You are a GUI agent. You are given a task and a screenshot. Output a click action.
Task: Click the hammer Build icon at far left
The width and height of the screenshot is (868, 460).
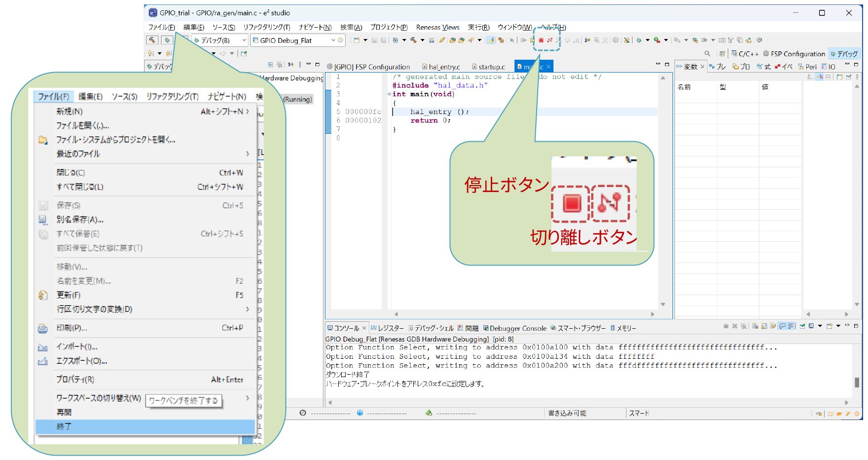[x=152, y=40]
